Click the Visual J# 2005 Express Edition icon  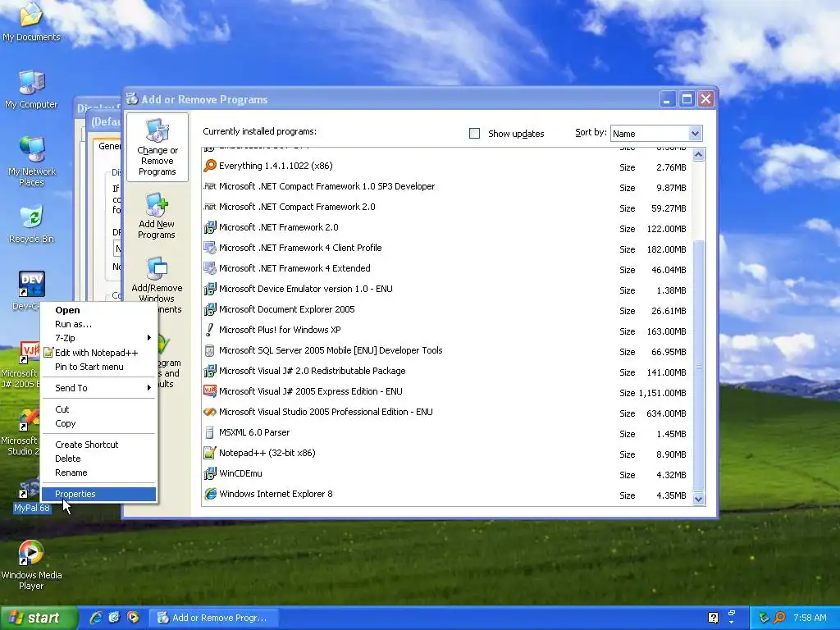210,391
